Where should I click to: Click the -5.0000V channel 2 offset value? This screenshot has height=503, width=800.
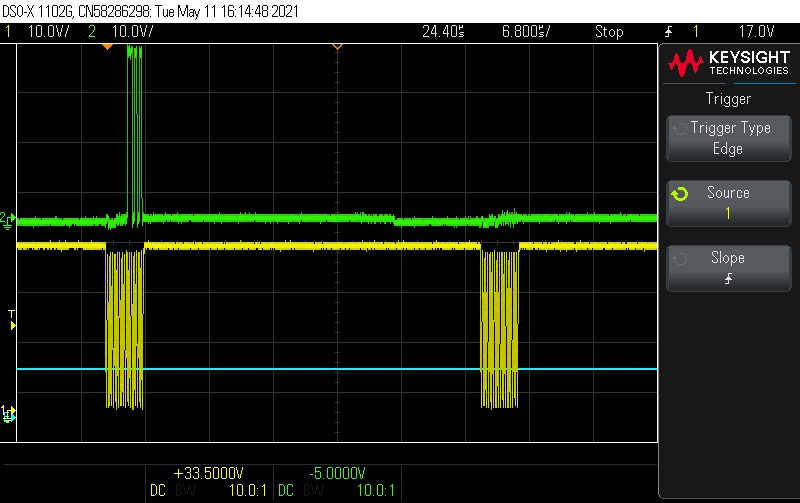point(337,473)
